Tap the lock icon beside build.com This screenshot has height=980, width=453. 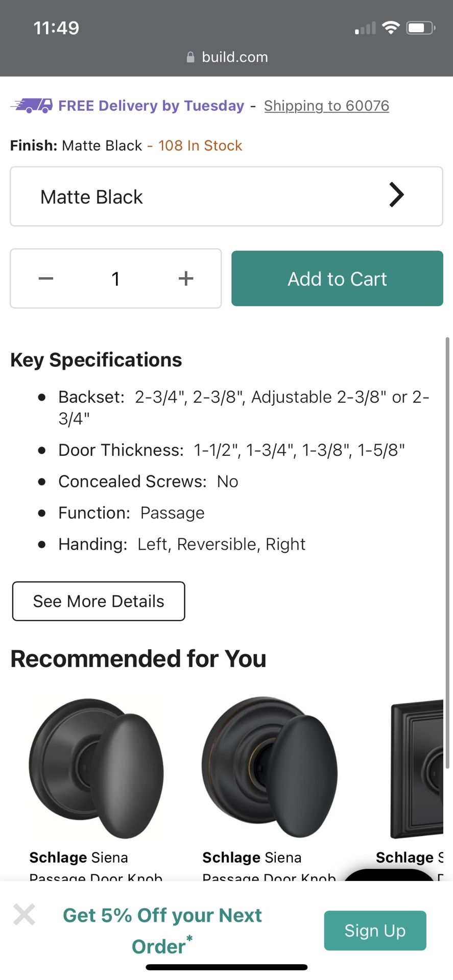tap(190, 57)
